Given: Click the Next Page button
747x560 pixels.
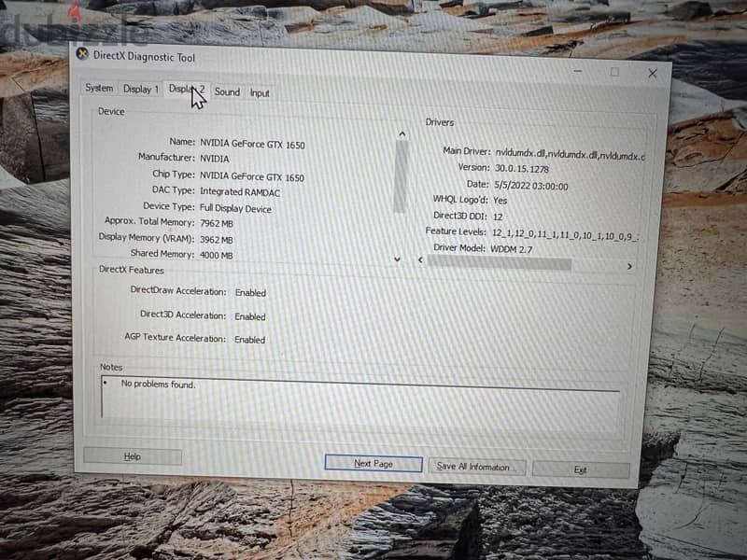Looking at the screenshot, I should pyautogui.click(x=373, y=463).
